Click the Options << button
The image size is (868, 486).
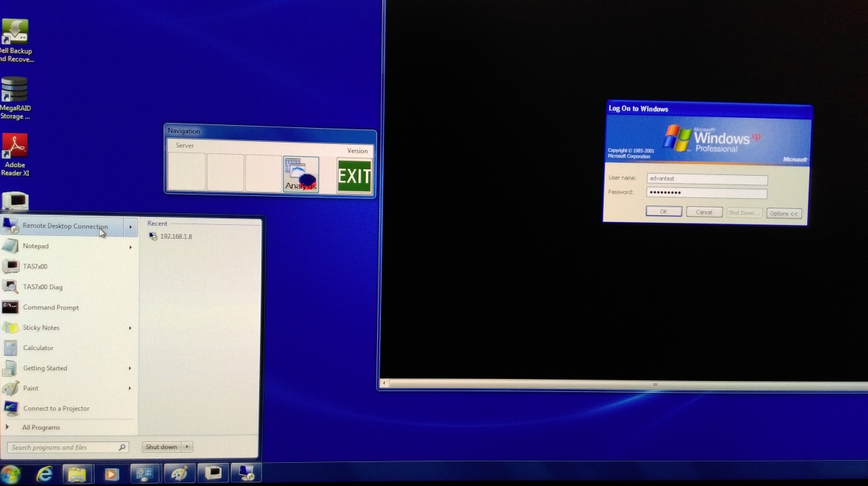[784, 213]
